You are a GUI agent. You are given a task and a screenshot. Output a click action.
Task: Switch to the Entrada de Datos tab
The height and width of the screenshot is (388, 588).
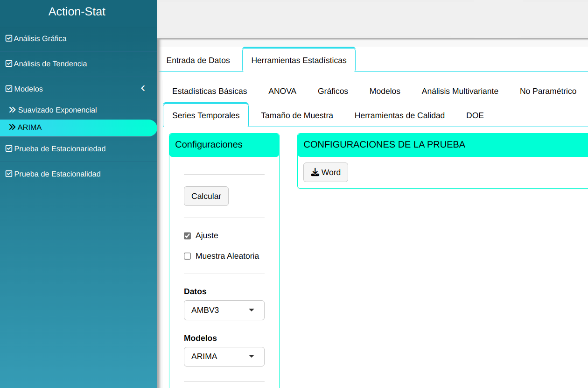pyautogui.click(x=198, y=60)
